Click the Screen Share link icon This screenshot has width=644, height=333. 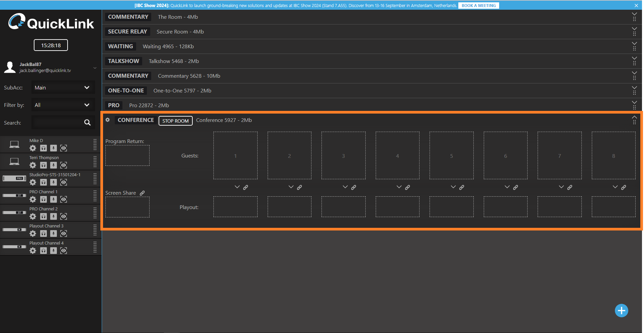(x=142, y=193)
